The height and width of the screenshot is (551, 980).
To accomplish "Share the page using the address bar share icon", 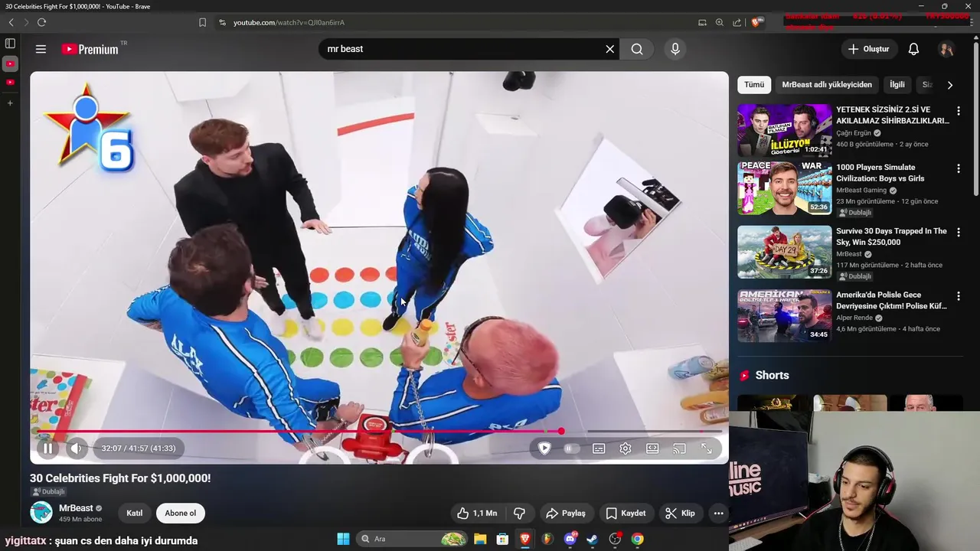I will coord(737,22).
